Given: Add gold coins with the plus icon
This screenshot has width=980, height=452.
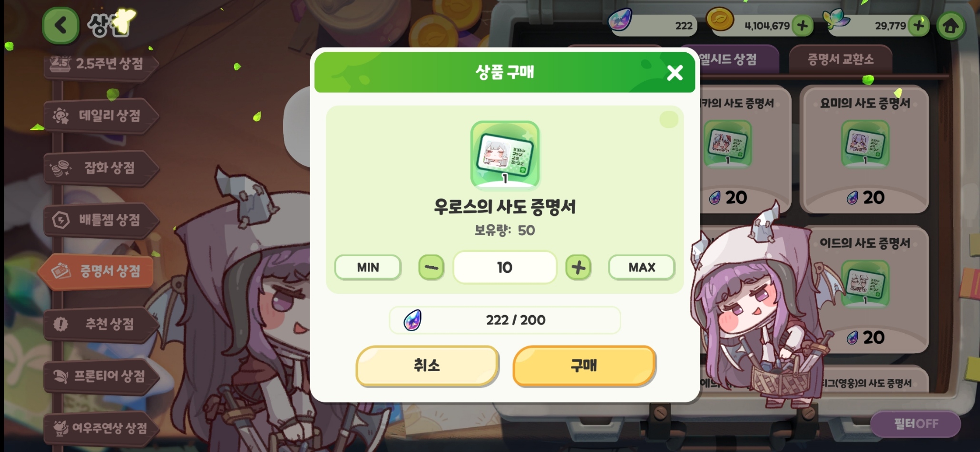Looking at the screenshot, I should 803,26.
